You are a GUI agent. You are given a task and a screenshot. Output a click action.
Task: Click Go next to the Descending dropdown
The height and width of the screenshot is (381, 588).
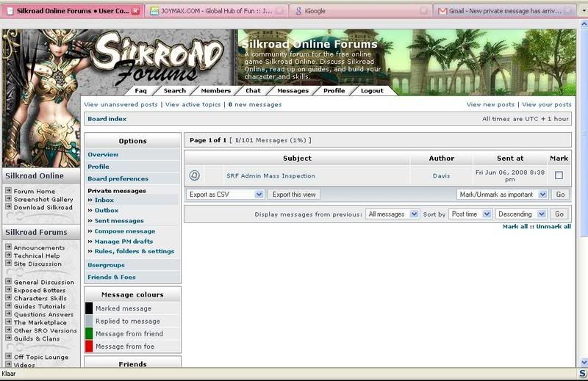[559, 214]
